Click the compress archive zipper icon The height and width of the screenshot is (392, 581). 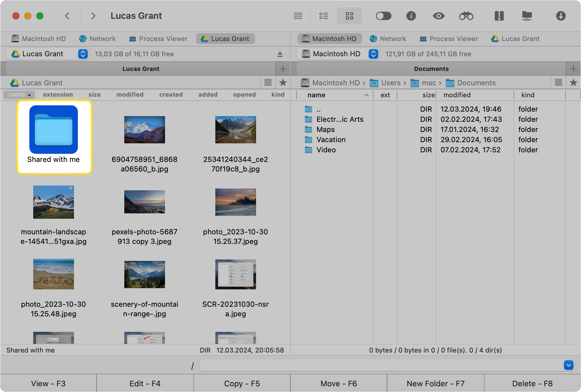click(x=499, y=16)
